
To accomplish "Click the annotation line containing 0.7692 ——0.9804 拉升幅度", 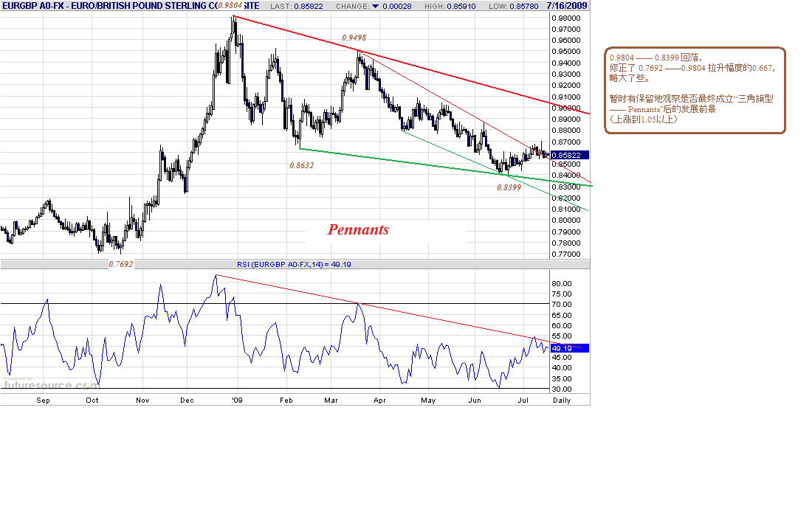I will pos(692,68).
